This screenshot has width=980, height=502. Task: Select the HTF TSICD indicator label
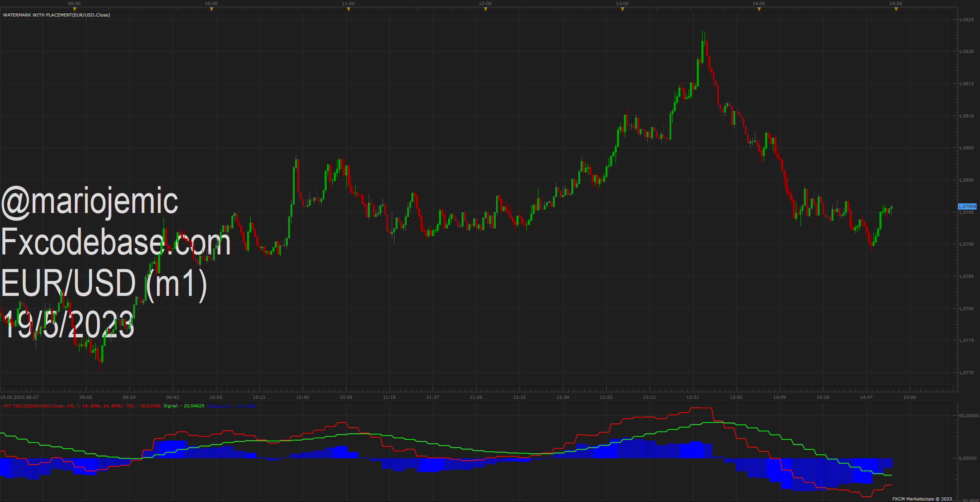63,406
